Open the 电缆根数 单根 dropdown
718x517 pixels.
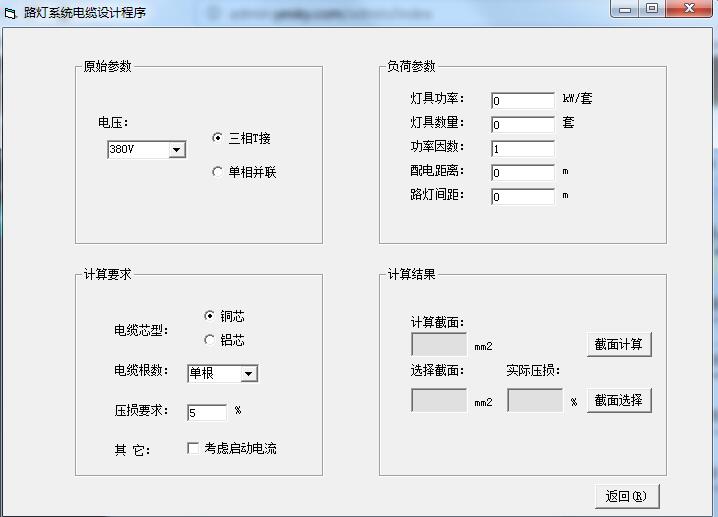[248, 374]
